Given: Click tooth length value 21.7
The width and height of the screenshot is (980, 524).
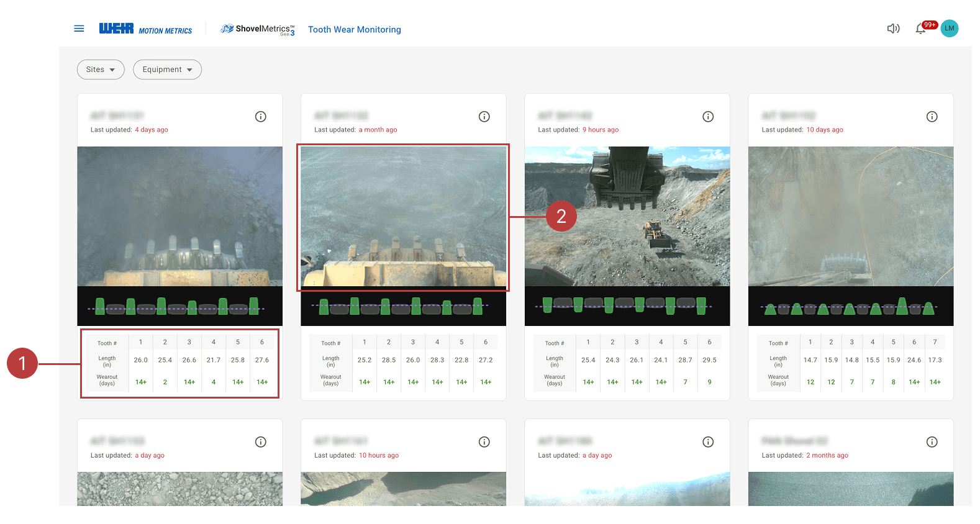Looking at the screenshot, I should pos(214,360).
